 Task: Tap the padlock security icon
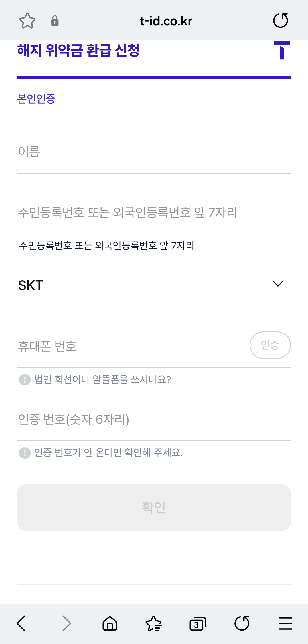coord(54,21)
